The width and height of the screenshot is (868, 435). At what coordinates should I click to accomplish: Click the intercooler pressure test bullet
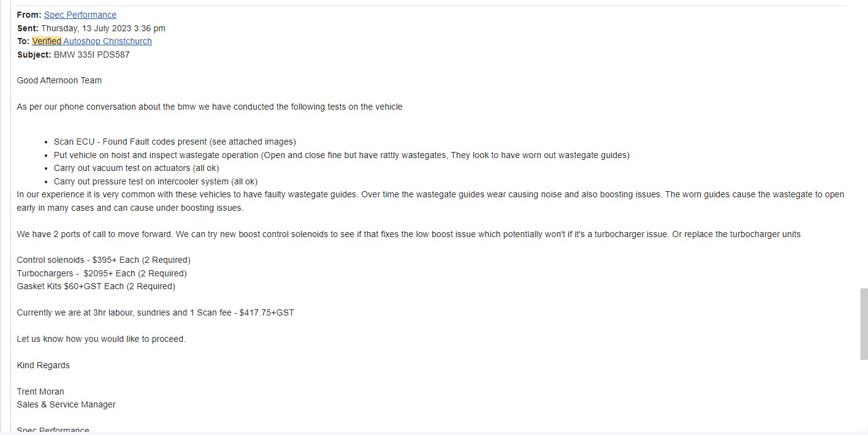[156, 181]
